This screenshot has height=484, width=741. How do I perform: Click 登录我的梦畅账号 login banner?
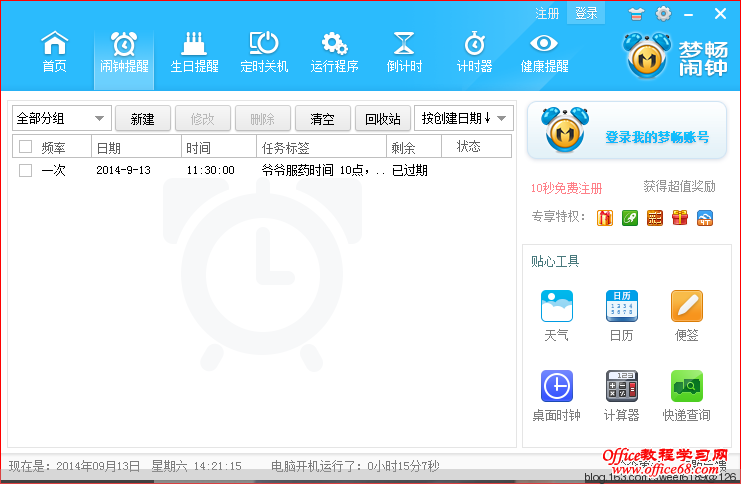(x=657, y=137)
